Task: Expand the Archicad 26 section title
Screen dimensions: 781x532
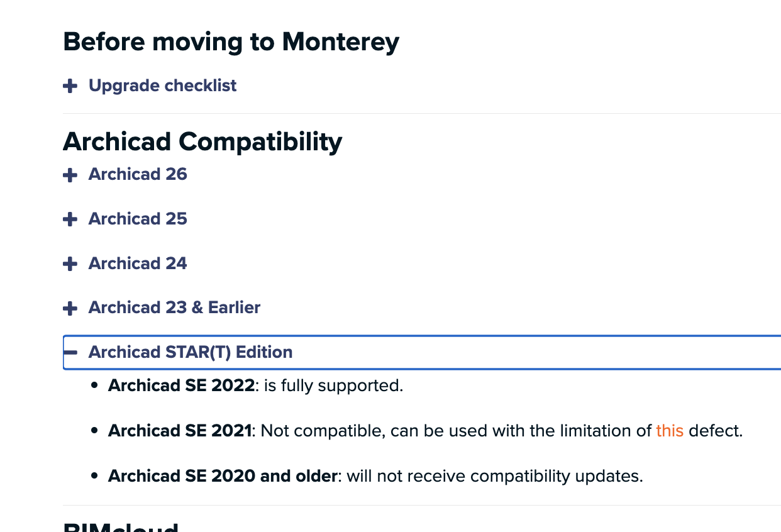Action: tap(138, 174)
